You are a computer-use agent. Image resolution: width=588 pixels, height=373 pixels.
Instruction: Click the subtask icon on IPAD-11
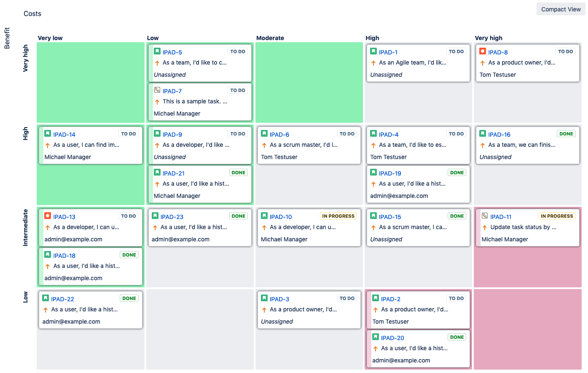pyautogui.click(x=485, y=216)
